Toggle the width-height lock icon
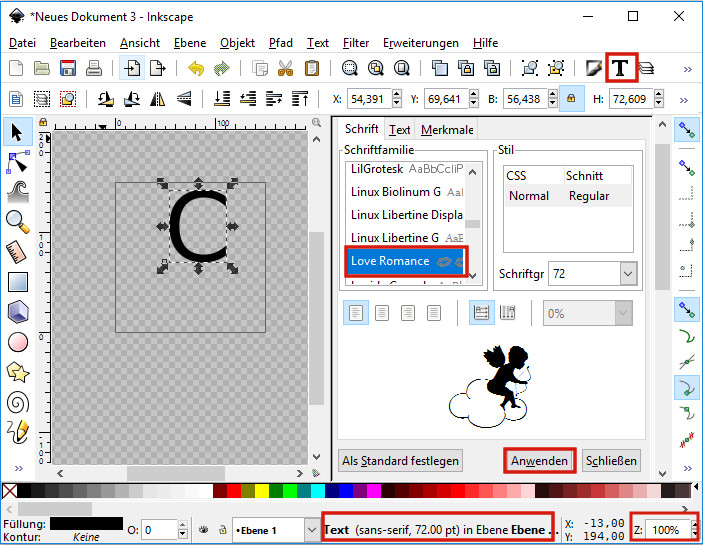703x545 pixels. (571, 99)
